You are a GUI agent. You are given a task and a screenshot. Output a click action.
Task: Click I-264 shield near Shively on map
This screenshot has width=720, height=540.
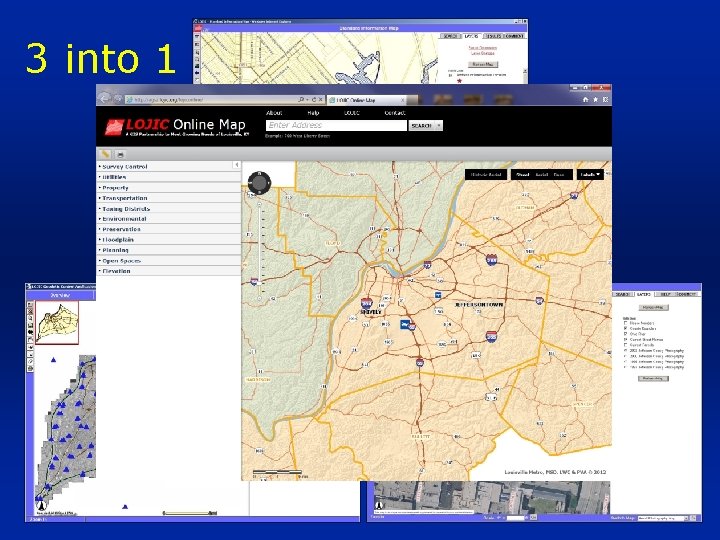pos(366,303)
